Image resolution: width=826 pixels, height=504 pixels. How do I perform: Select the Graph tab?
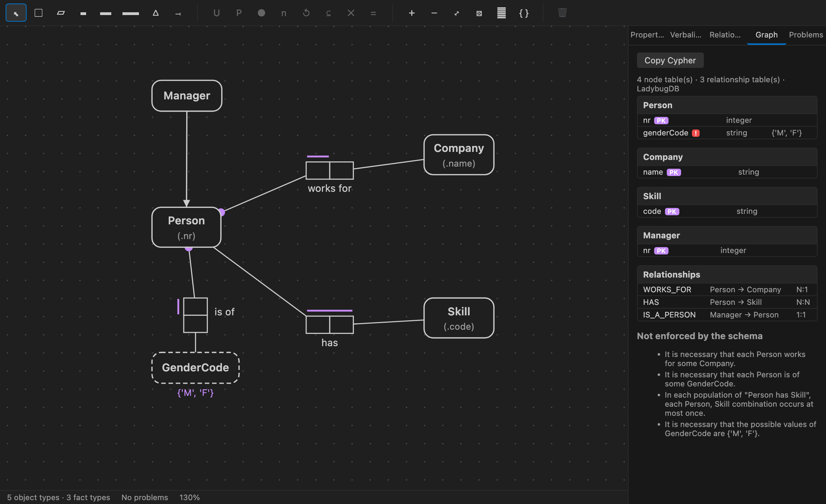[766, 35]
